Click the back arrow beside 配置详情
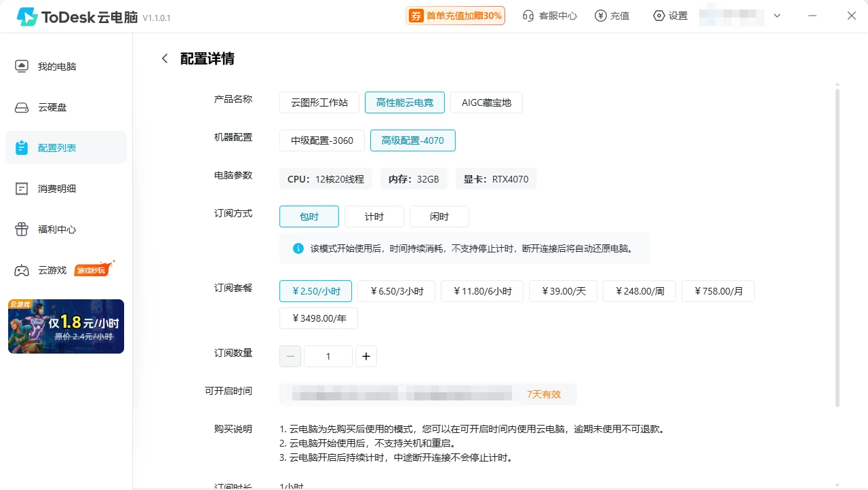 pos(164,58)
